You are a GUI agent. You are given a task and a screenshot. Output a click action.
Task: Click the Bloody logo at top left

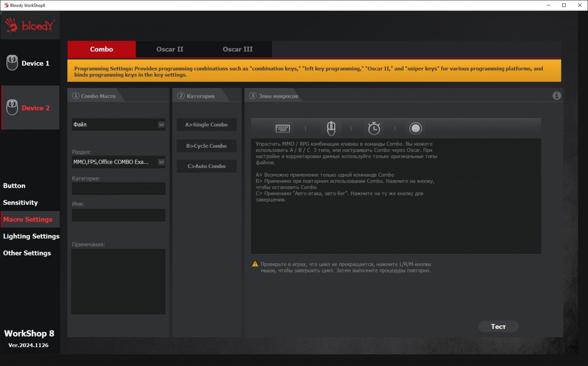[30, 26]
